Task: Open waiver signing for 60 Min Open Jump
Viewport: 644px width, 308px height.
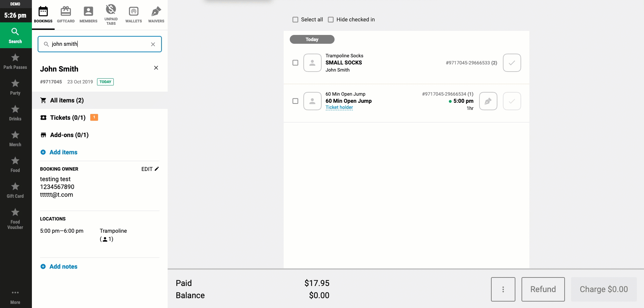Action: pos(488,101)
